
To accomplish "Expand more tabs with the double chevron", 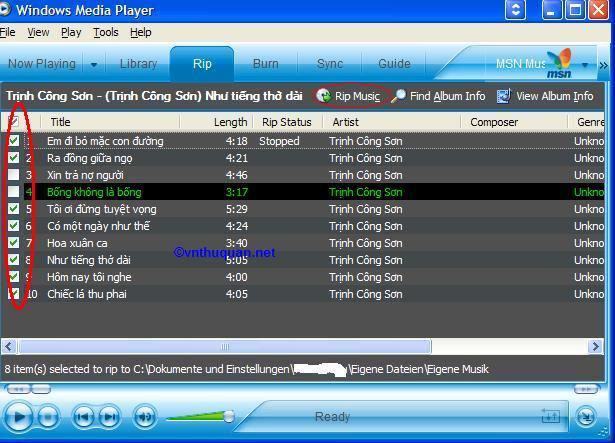I will (604, 65).
